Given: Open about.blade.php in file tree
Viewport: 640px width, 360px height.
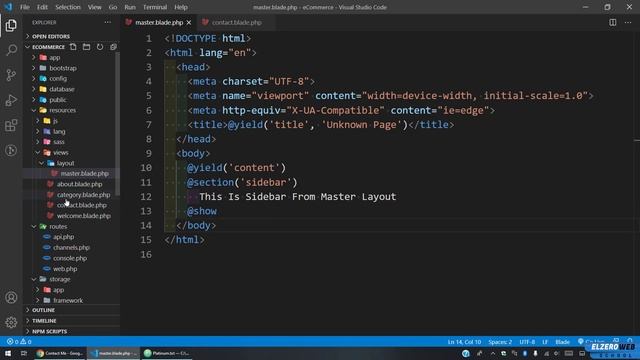Looking at the screenshot, I should pyautogui.click(x=79, y=184).
